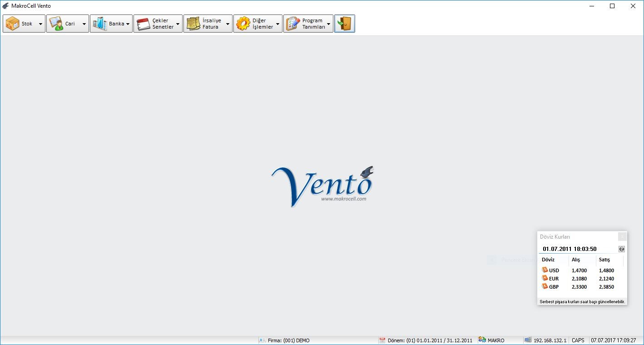Viewport: 644px width, 345px height.
Task: Expand the Stok dropdown arrow
Action: click(40, 24)
